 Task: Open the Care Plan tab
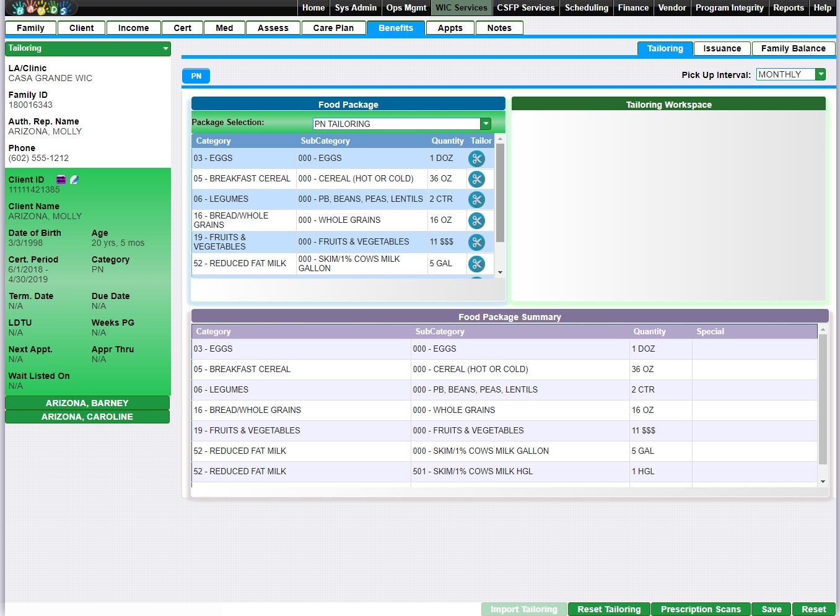pyautogui.click(x=333, y=28)
